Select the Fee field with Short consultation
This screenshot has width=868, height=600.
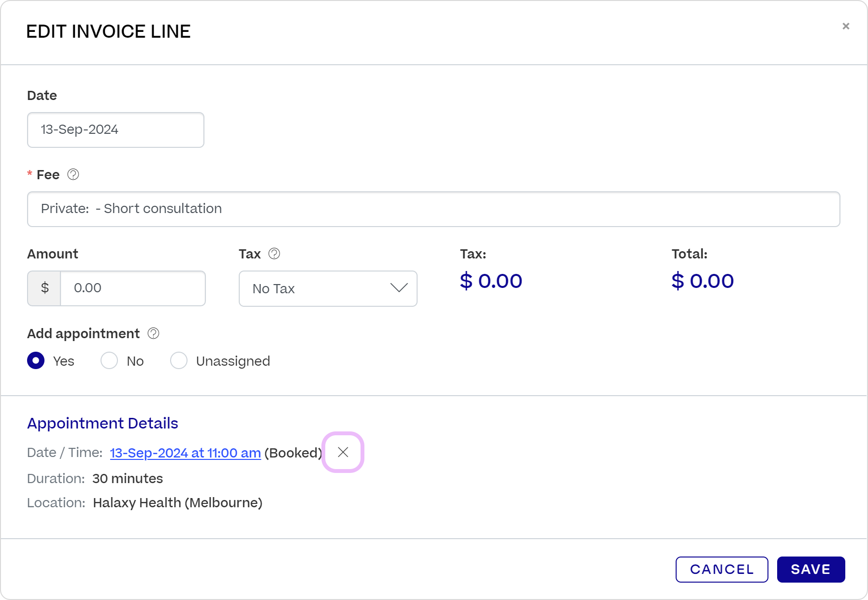pos(434,209)
